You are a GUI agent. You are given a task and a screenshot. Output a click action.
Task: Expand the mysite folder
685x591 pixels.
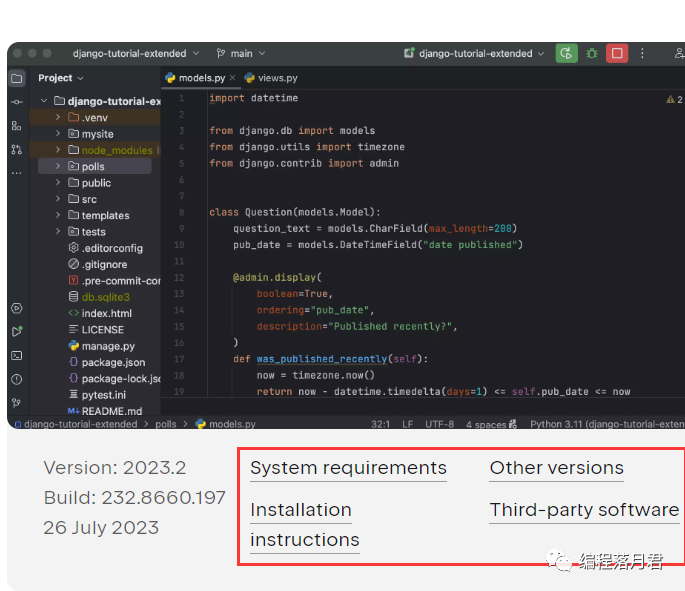58,134
